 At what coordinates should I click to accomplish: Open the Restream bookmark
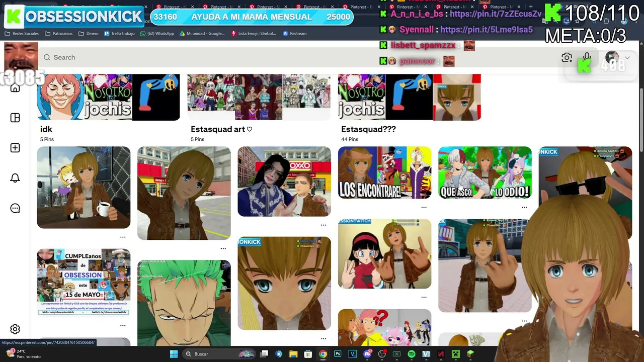pyautogui.click(x=295, y=34)
